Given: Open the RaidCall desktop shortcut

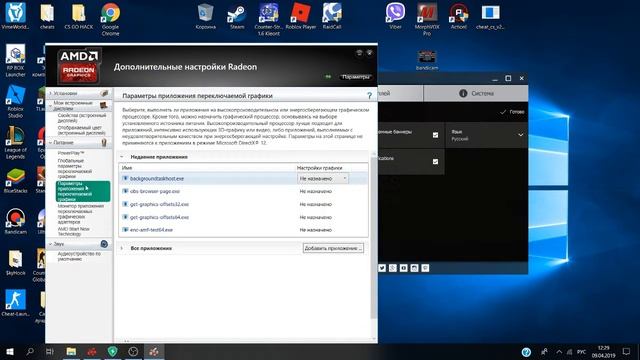Looking at the screenshot, I should [x=332, y=16].
